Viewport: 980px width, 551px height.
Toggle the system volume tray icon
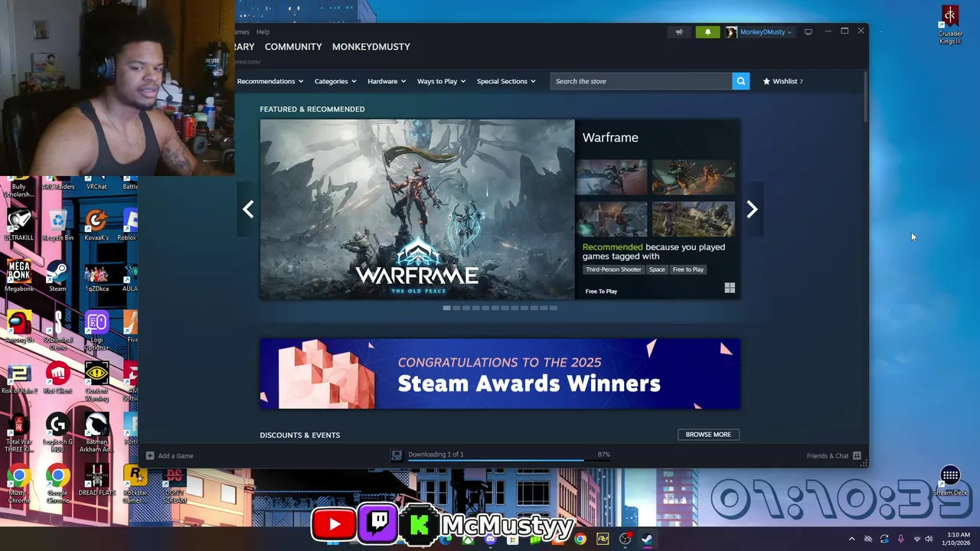tap(929, 539)
